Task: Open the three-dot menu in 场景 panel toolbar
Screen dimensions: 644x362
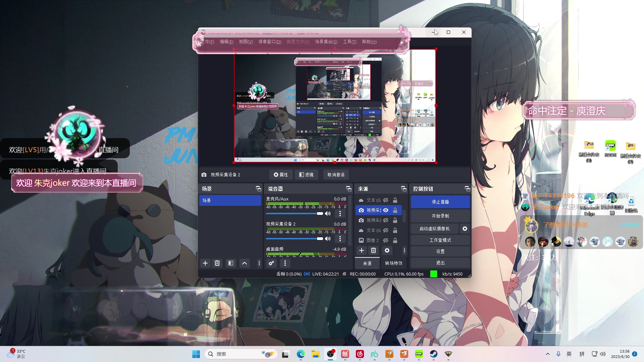Action: tap(259, 263)
